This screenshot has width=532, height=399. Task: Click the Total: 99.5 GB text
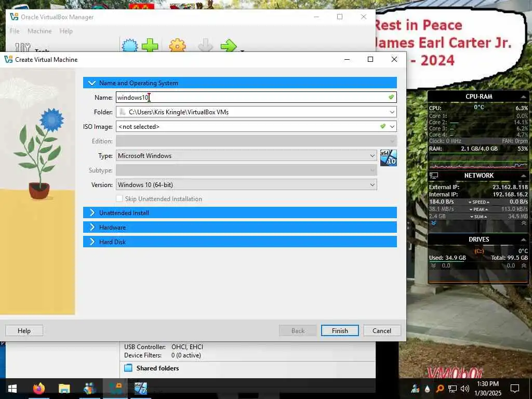(509, 258)
